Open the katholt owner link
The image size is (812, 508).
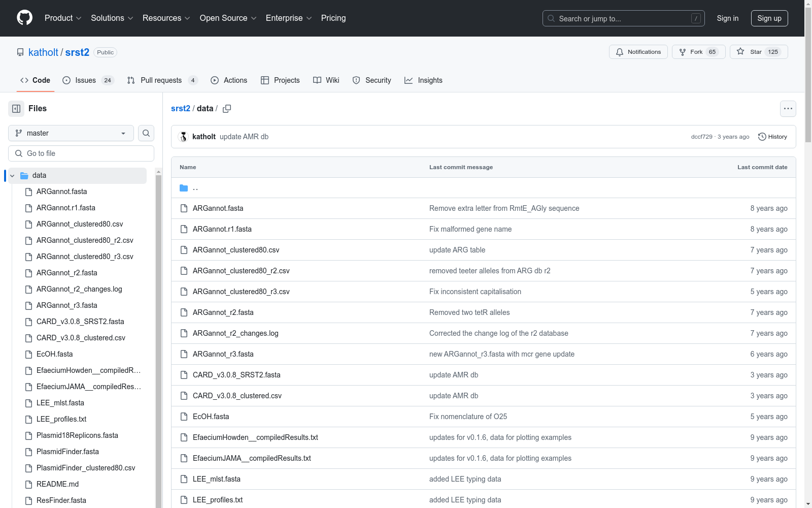tap(43, 52)
